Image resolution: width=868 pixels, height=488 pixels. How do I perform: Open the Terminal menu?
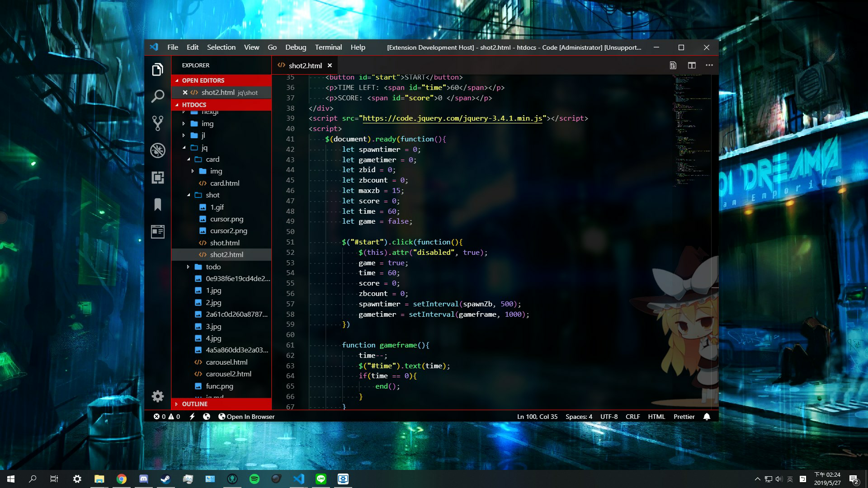tap(328, 47)
